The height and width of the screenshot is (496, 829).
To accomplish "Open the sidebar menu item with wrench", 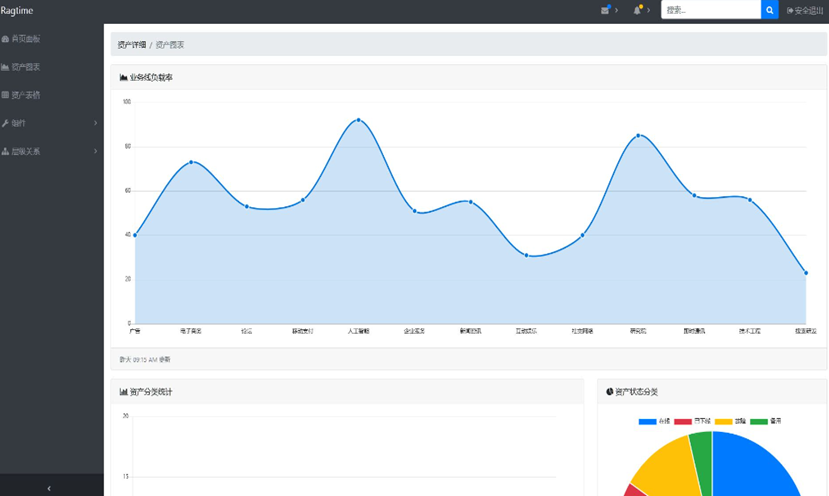I will coord(52,123).
